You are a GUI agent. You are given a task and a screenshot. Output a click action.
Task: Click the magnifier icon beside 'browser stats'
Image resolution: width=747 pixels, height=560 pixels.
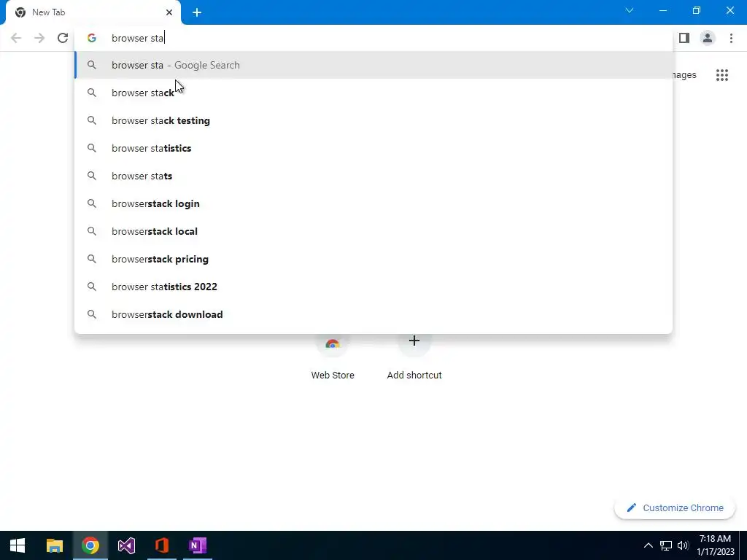[x=91, y=176]
